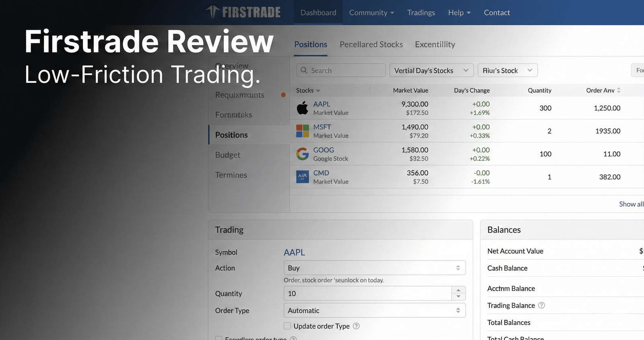The height and width of the screenshot is (340, 644).
Task: Click the help icon beside Update order Type
Action: pos(356,326)
